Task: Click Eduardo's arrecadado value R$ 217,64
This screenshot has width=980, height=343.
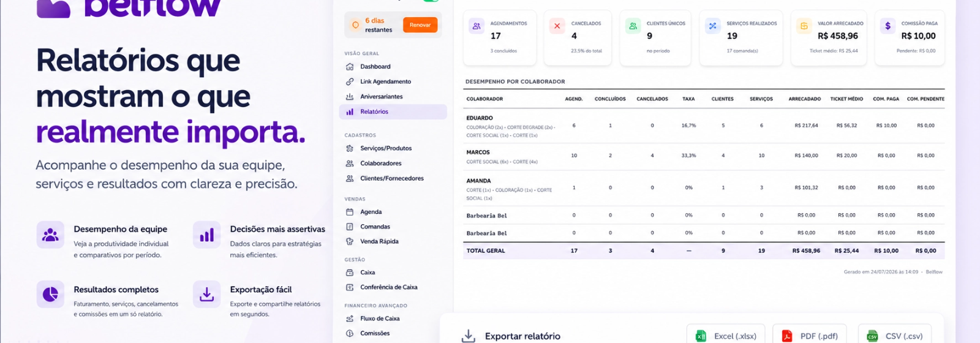Action: click(806, 126)
